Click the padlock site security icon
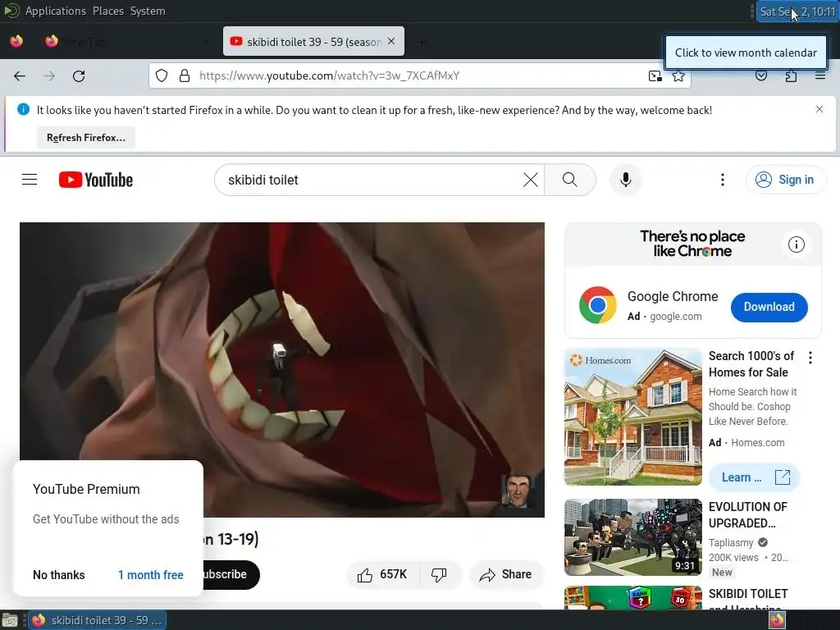The image size is (840, 630). click(185, 75)
